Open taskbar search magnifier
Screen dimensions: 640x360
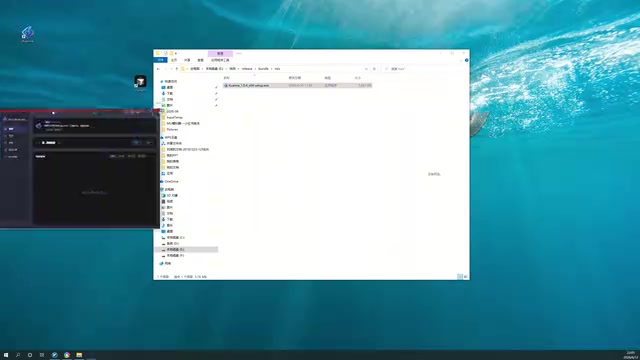[x=18, y=355]
